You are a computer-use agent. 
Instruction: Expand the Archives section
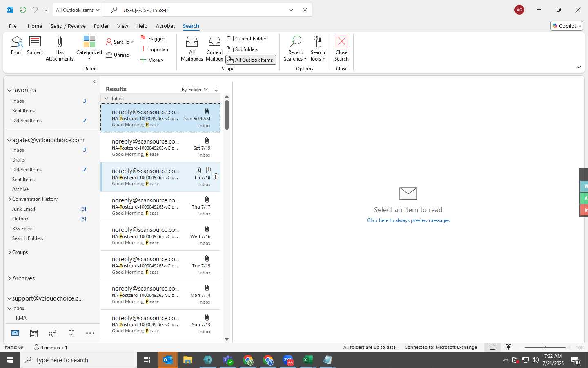coord(9,278)
